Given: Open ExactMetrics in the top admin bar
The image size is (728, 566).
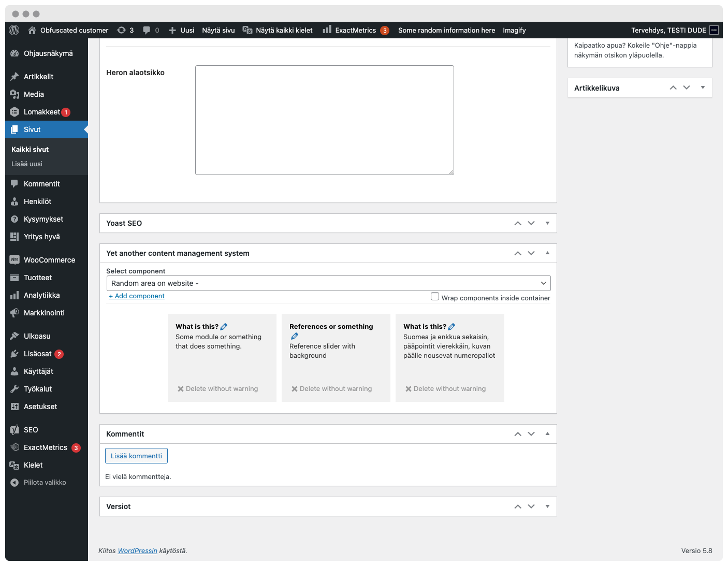Looking at the screenshot, I should [355, 30].
